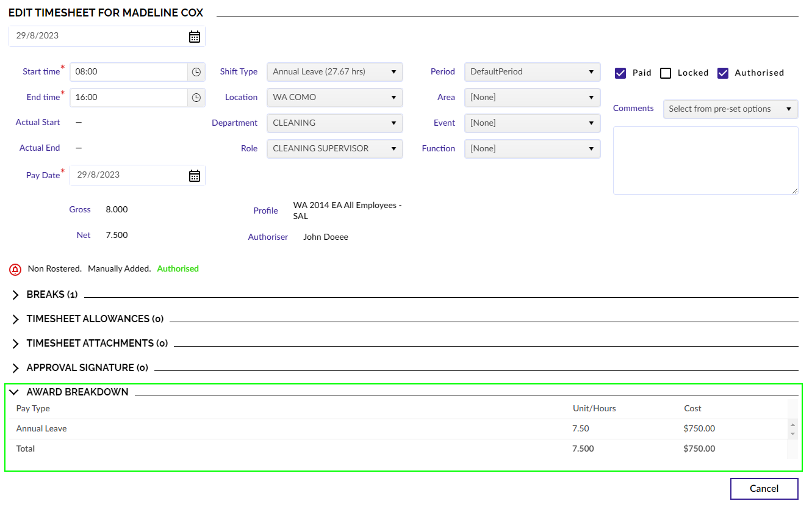Expand the BREAKS section
The image size is (812, 512).
(x=15, y=294)
